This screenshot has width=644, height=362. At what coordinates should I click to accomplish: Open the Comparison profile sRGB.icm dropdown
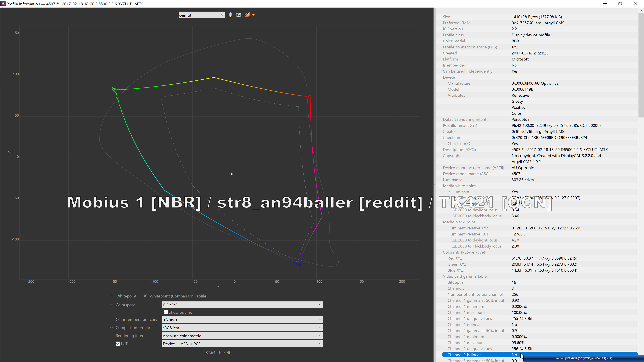point(242,327)
